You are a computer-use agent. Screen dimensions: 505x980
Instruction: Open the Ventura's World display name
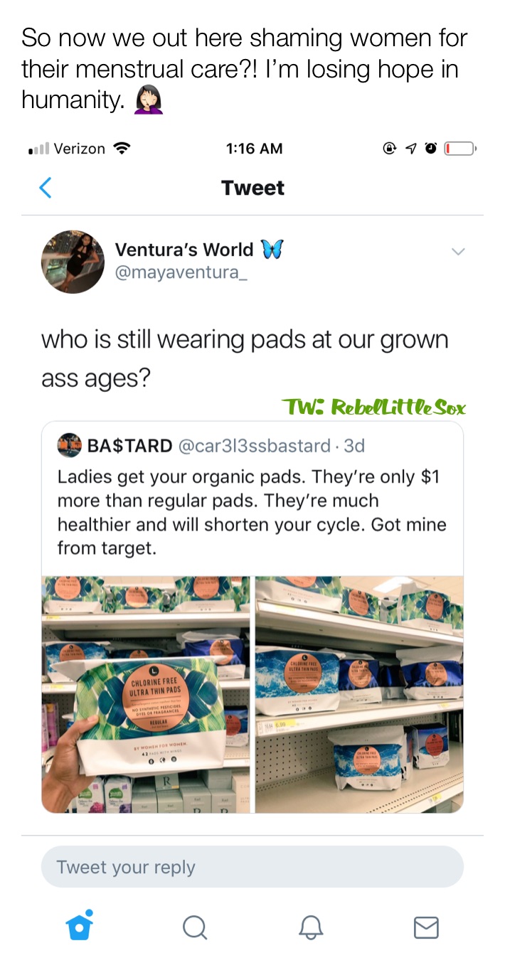[184, 250]
